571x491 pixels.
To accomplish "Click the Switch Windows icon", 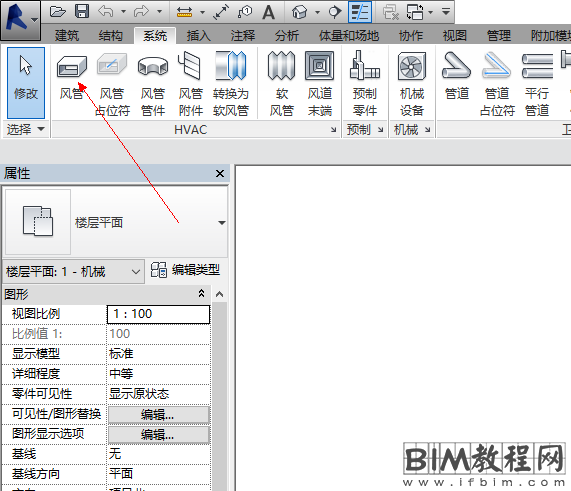I will [415, 12].
